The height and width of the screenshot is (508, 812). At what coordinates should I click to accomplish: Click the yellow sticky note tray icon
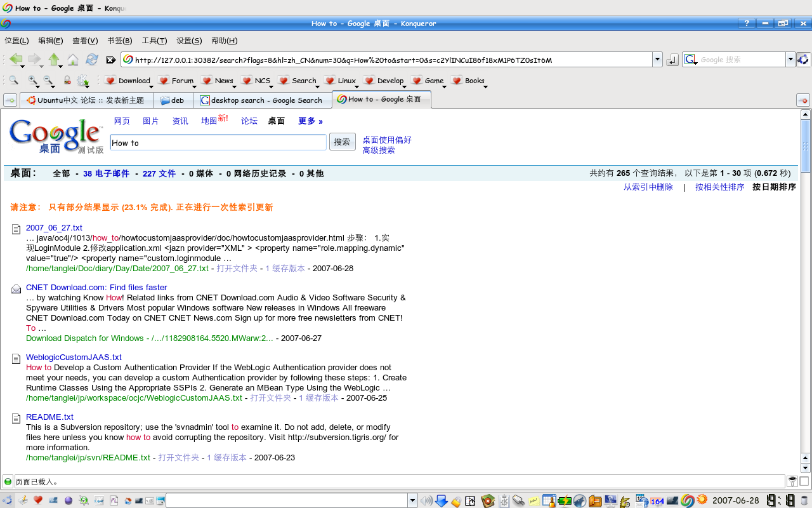click(534, 502)
